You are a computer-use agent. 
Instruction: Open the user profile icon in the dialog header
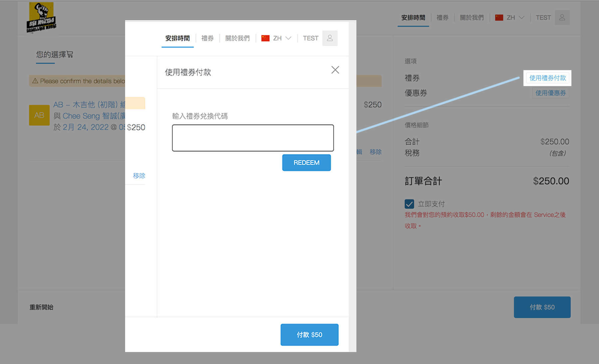pyautogui.click(x=330, y=38)
